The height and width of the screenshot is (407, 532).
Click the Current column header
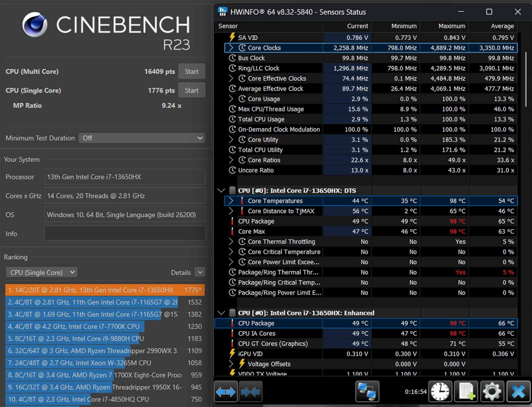(x=347, y=26)
